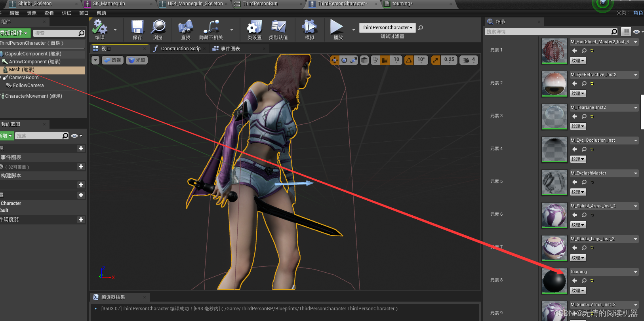Select CameraBoom component
This screenshot has height=321, width=644.
[x=24, y=78]
